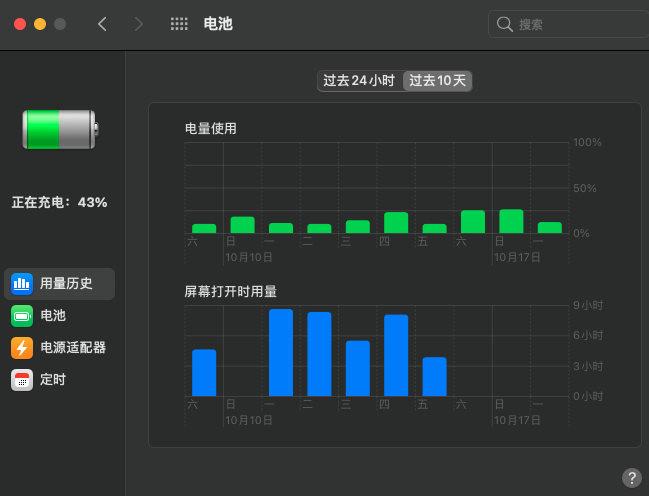
Task: Click the forward right chevron
Action: coord(138,24)
